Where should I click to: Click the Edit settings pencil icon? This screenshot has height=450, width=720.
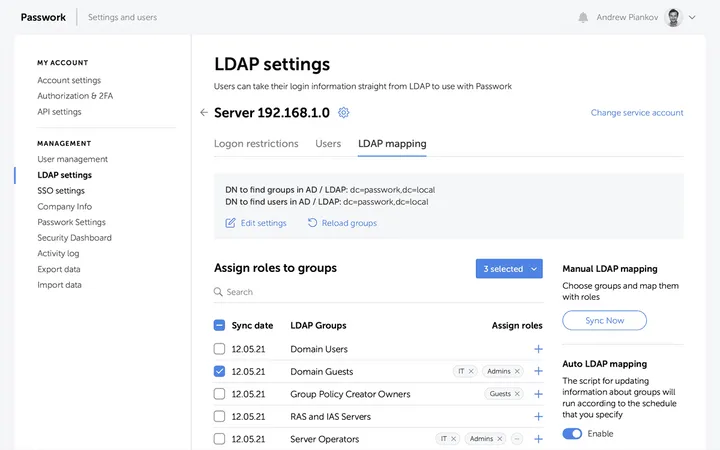(230, 223)
